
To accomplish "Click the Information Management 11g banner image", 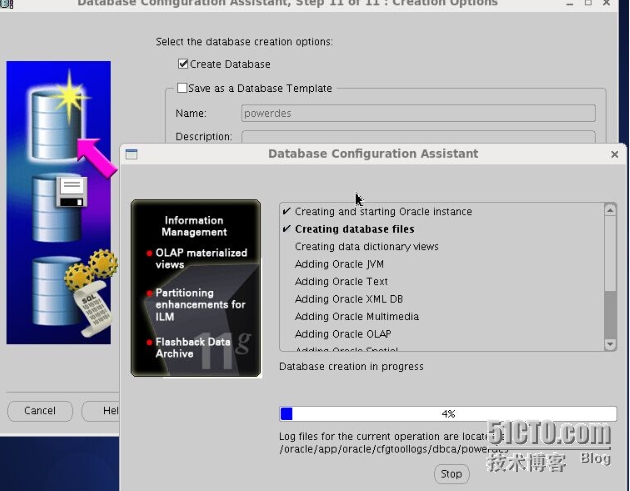I will click(x=196, y=288).
